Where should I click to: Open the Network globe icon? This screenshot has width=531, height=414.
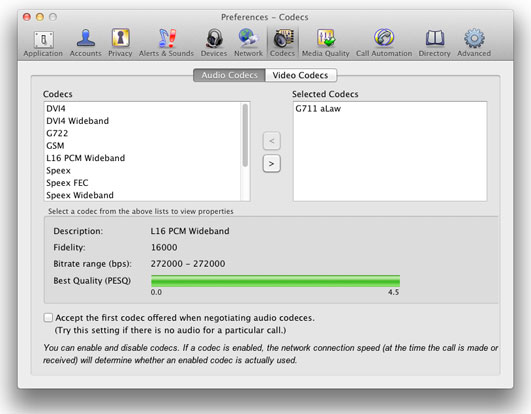[x=248, y=43]
